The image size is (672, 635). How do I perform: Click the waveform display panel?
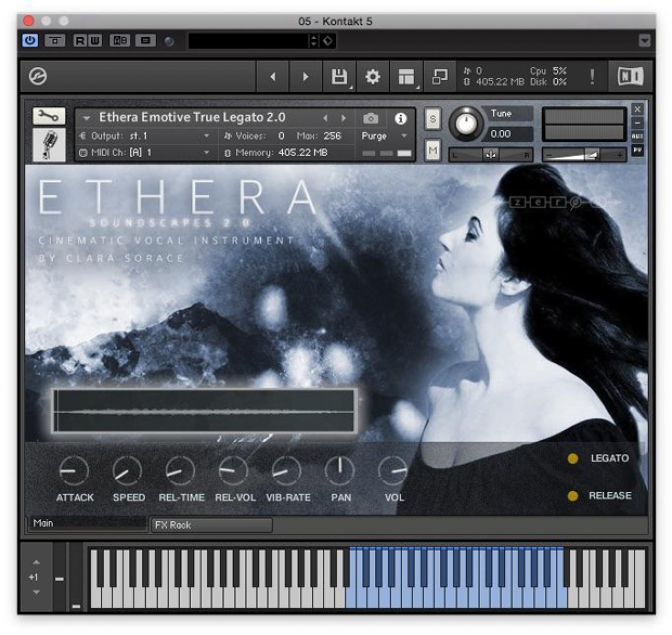205,411
